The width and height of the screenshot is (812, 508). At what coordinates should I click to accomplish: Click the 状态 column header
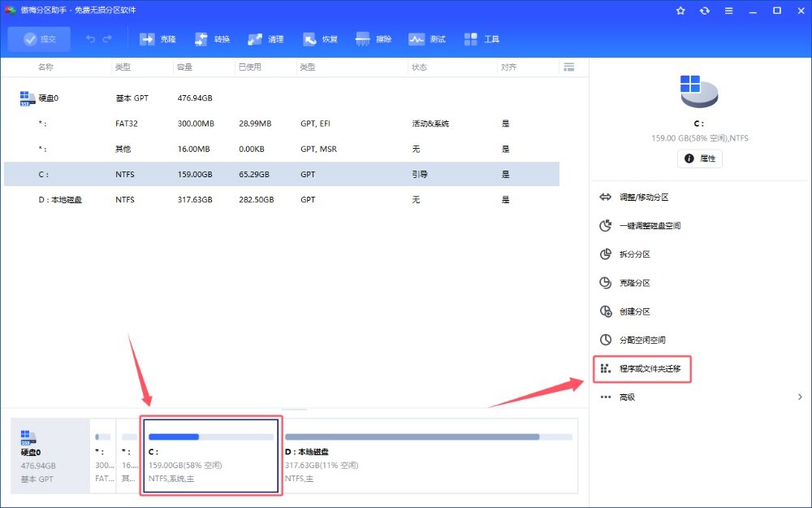pos(419,67)
